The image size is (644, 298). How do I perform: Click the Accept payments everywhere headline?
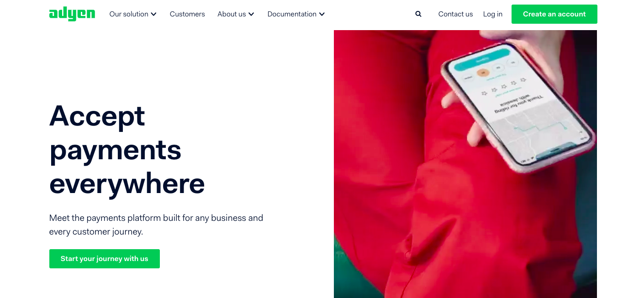pos(127,149)
